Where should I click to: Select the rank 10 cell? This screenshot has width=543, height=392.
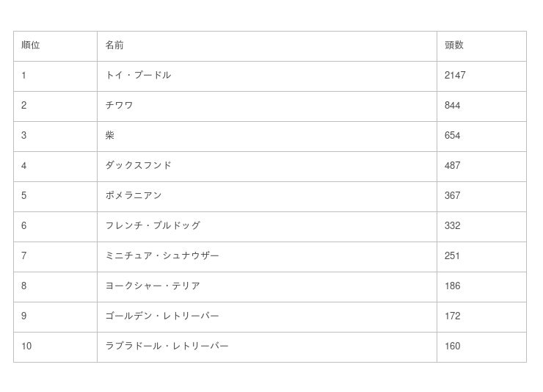point(26,346)
